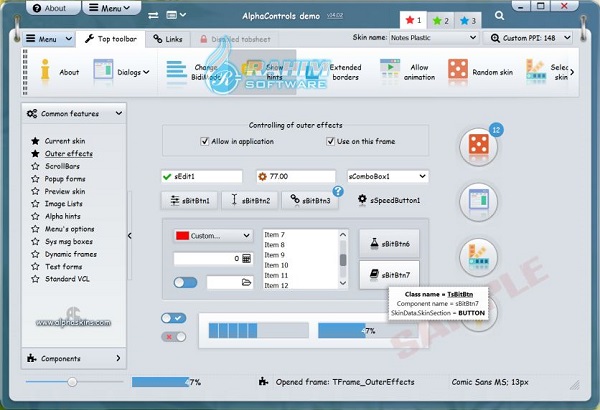Click the sBitBtn3 button

tap(310, 201)
